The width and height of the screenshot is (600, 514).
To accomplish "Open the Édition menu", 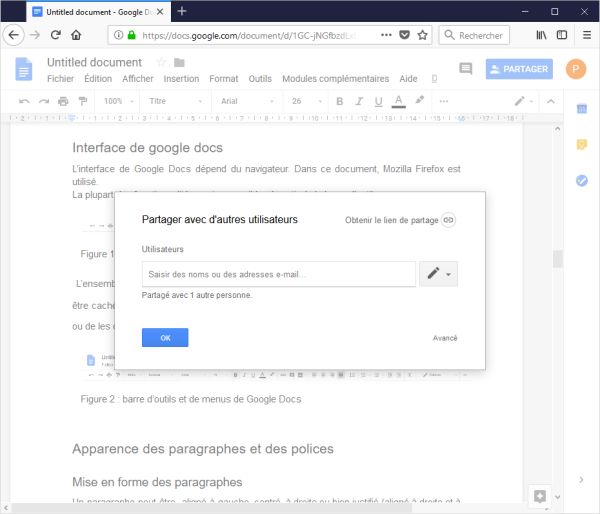I will pyautogui.click(x=98, y=79).
